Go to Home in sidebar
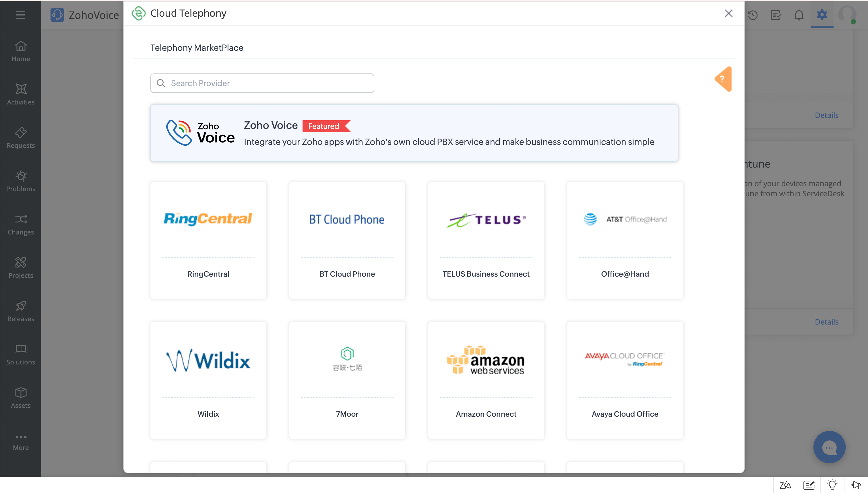Screen dimensions: 868x493 click(x=21, y=51)
